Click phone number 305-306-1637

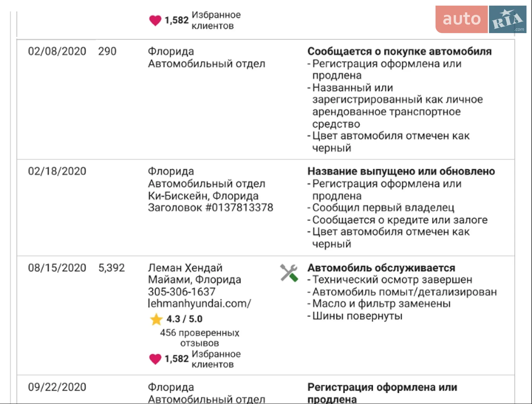181,292
